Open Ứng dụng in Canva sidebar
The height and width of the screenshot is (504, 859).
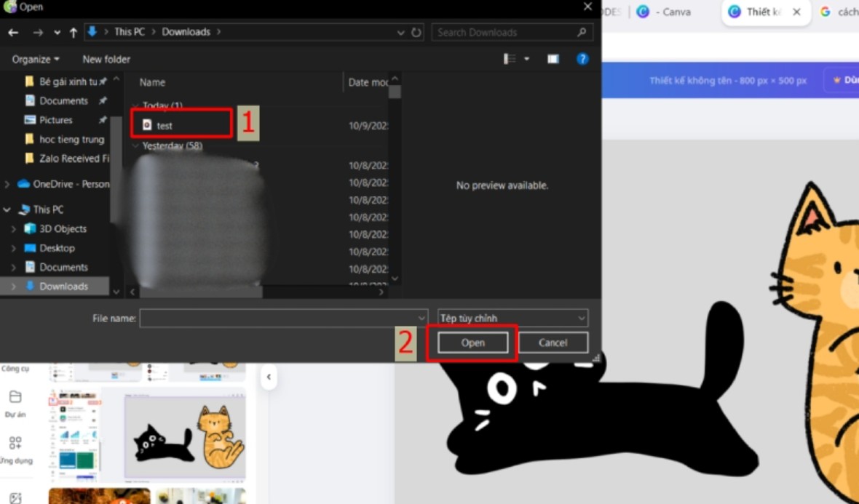pyautogui.click(x=15, y=449)
